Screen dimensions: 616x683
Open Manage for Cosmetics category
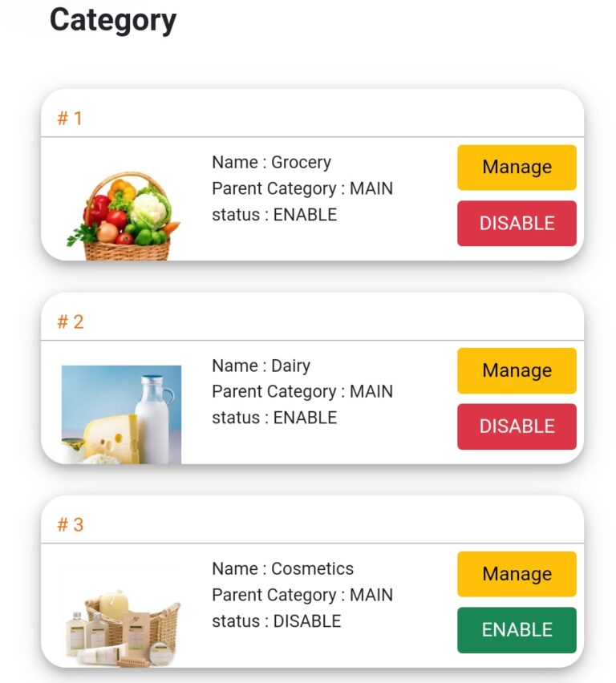517,574
